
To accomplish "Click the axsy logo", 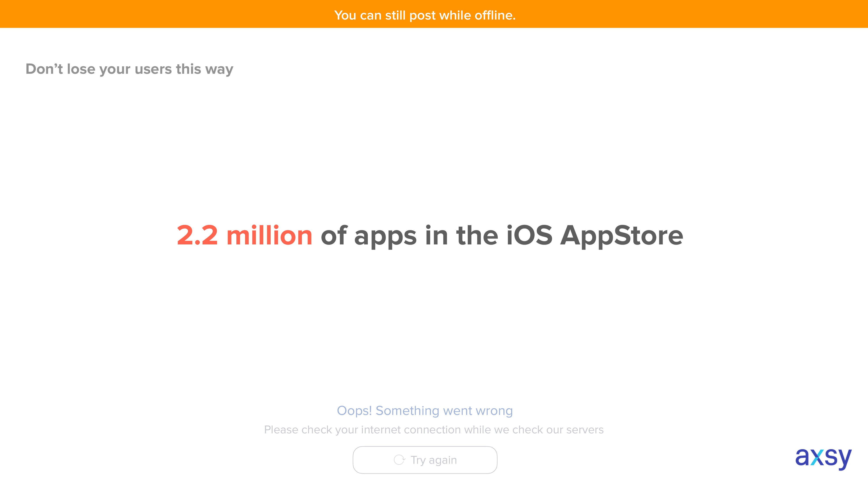I will click(823, 458).
